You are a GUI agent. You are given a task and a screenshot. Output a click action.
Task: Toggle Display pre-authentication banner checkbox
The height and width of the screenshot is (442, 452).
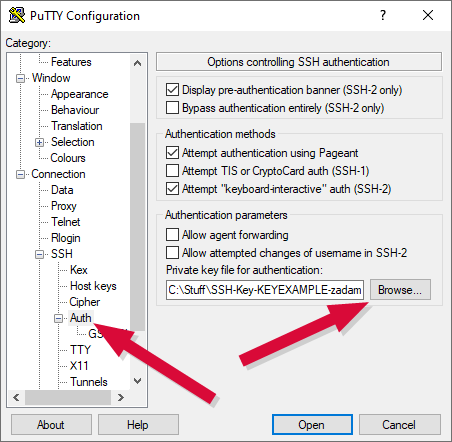[172, 90]
